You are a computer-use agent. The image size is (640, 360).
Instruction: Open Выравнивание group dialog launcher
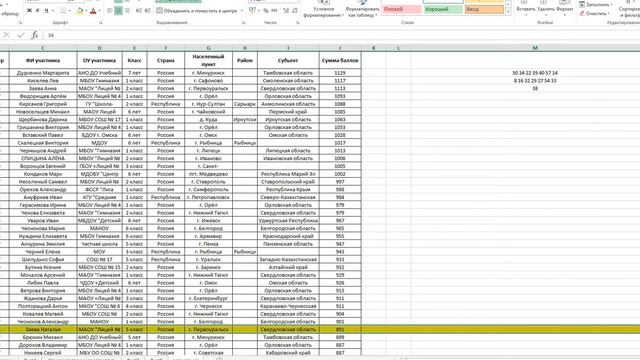(x=243, y=23)
